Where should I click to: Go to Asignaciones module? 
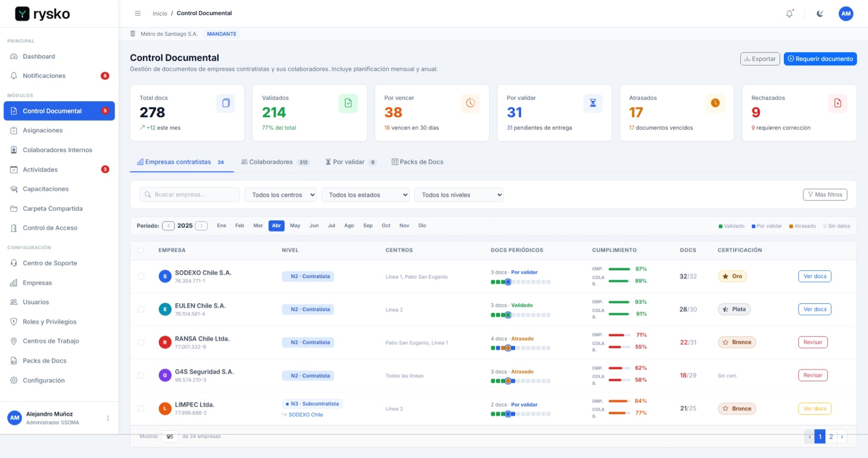point(59,130)
